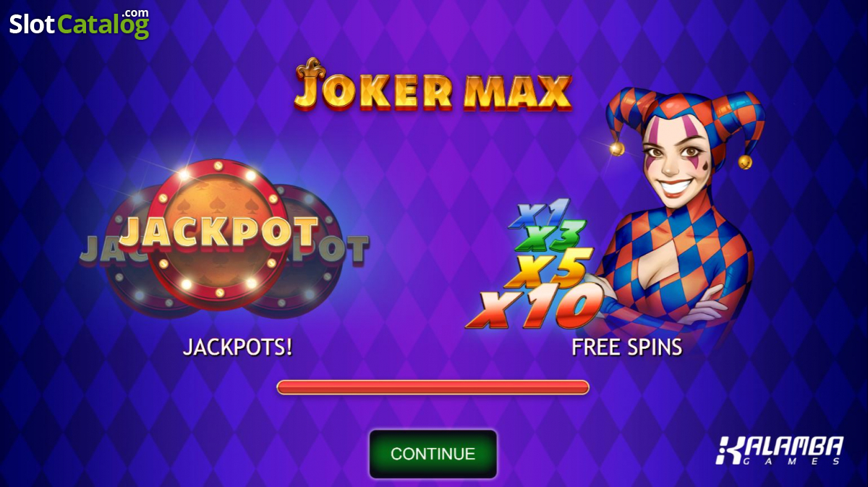Select the Joker Max title logo
Viewport: 868px width, 487px height.
click(433, 86)
